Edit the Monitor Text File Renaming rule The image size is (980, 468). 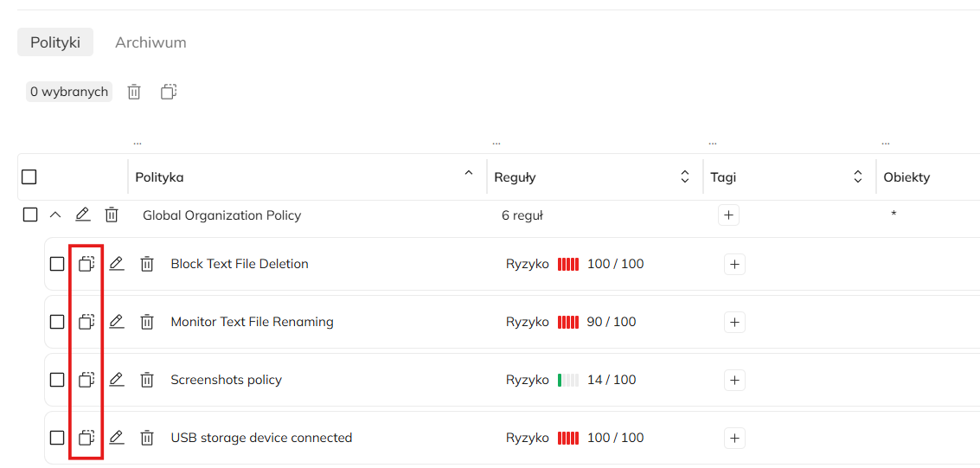point(117,322)
